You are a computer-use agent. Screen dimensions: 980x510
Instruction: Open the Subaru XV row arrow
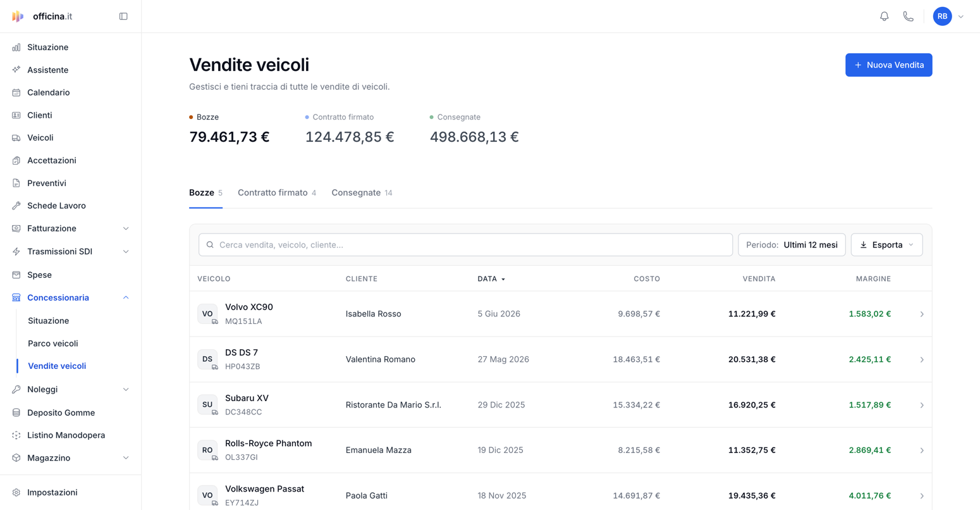[x=922, y=405]
